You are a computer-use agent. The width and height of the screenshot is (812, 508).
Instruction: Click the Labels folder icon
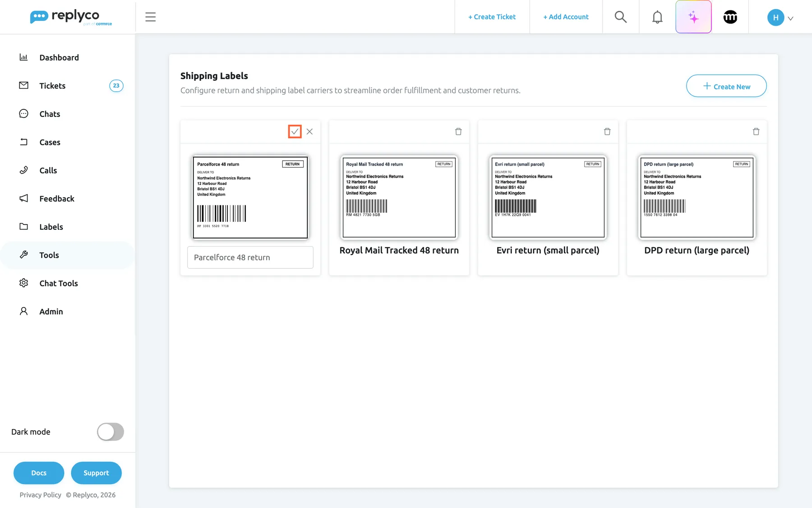23,227
